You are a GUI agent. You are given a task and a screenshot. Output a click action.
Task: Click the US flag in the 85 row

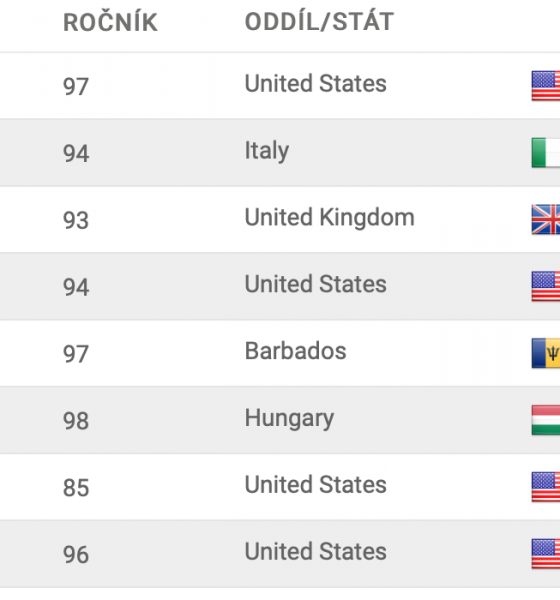[x=546, y=487]
